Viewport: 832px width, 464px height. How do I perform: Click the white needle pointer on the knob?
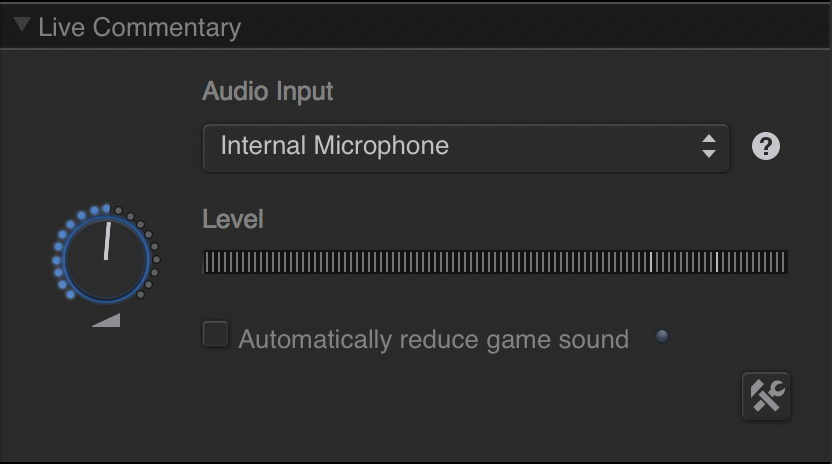pos(107,240)
